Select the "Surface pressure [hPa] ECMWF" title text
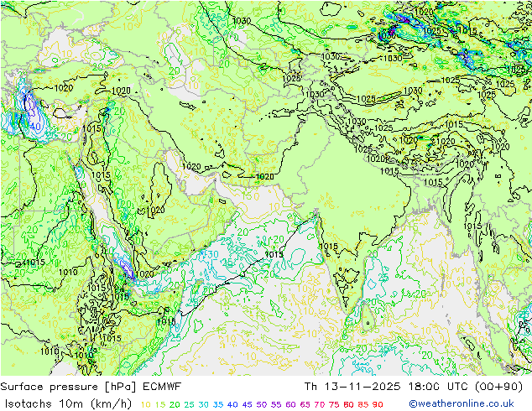532x411 pixels. click(x=91, y=387)
